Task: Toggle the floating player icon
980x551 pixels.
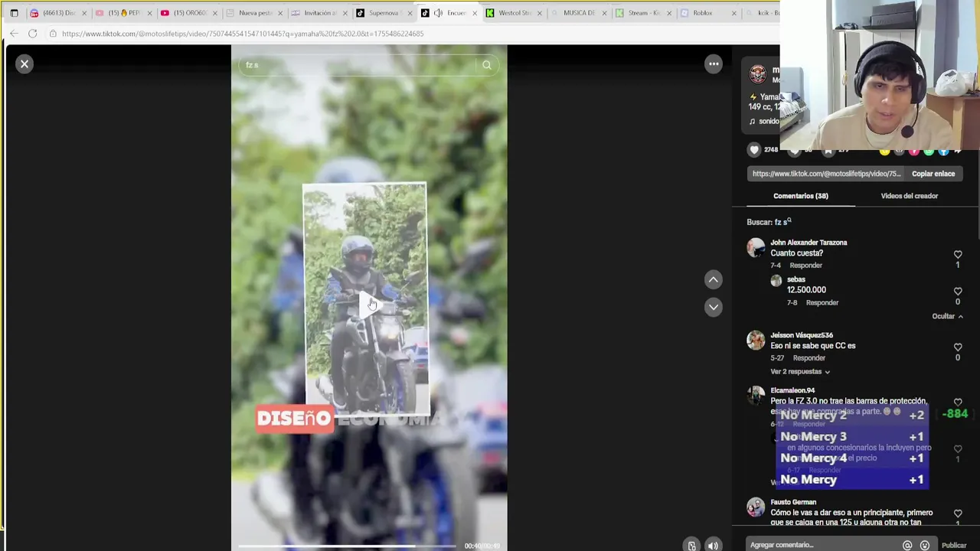Action: pos(692,546)
